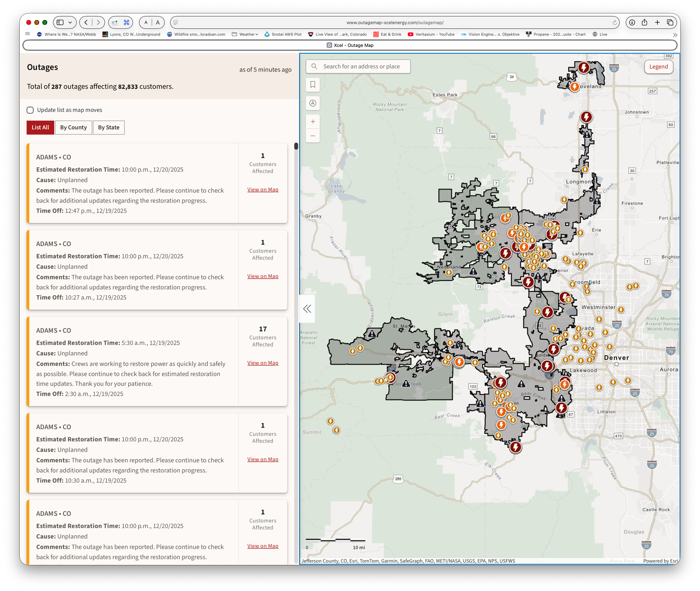Click the outage list scrollbar thumb
This screenshot has height=591, width=700.
pyautogui.click(x=296, y=146)
